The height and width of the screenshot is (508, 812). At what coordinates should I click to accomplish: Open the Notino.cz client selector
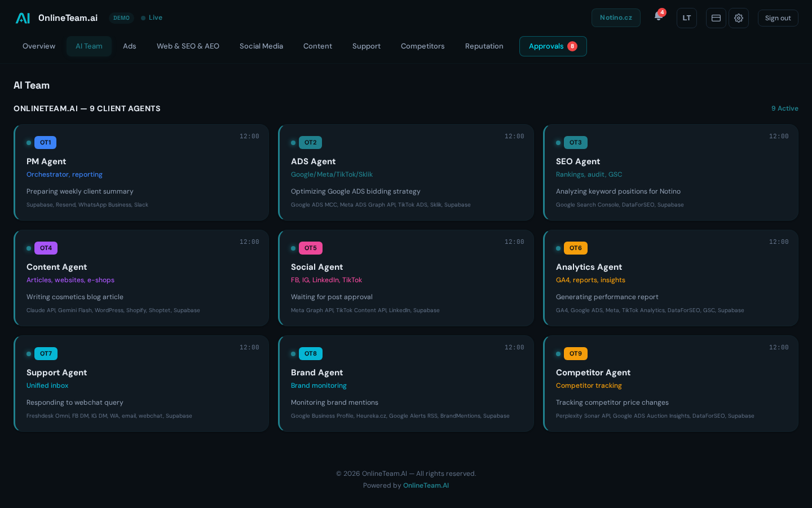point(616,17)
